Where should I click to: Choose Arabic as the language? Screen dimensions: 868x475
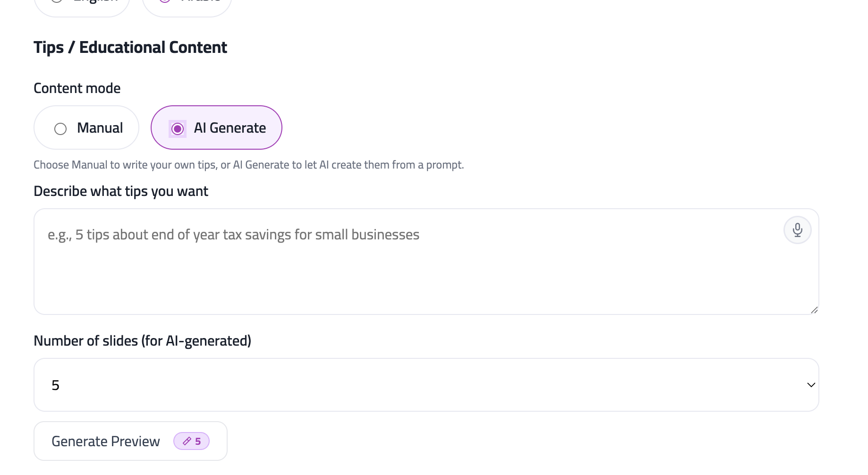tap(187, 2)
